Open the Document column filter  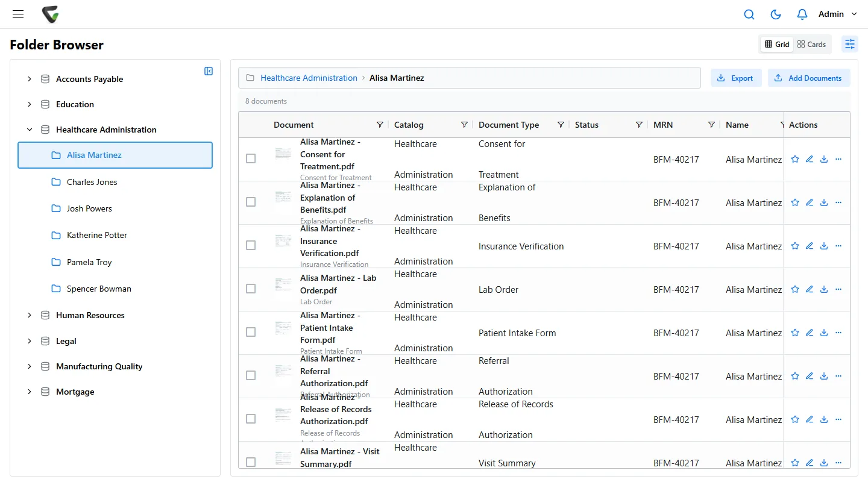click(380, 125)
